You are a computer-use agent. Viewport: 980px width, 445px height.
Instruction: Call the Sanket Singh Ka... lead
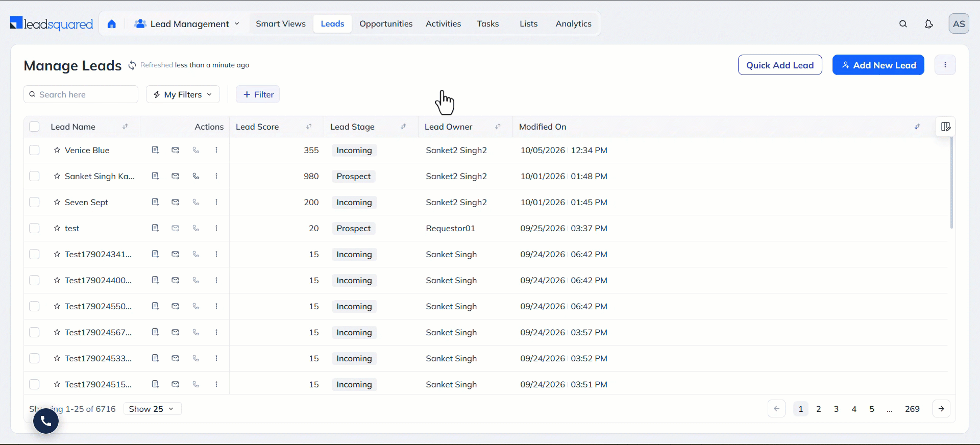(196, 176)
